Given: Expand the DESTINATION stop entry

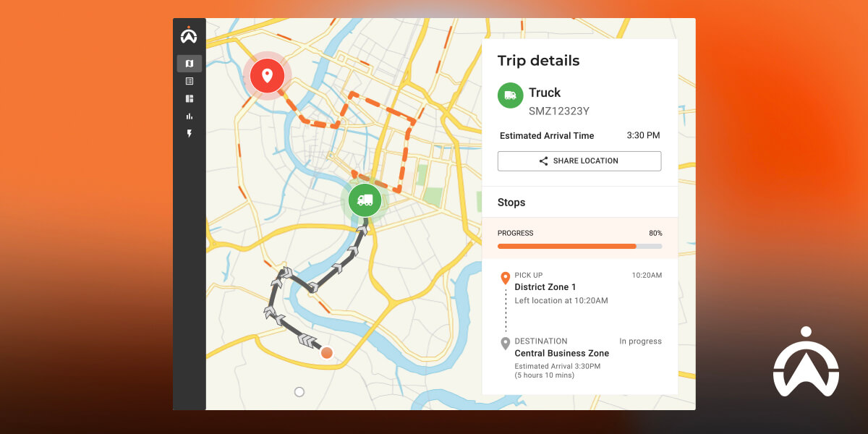Looking at the screenshot, I should tap(540, 341).
